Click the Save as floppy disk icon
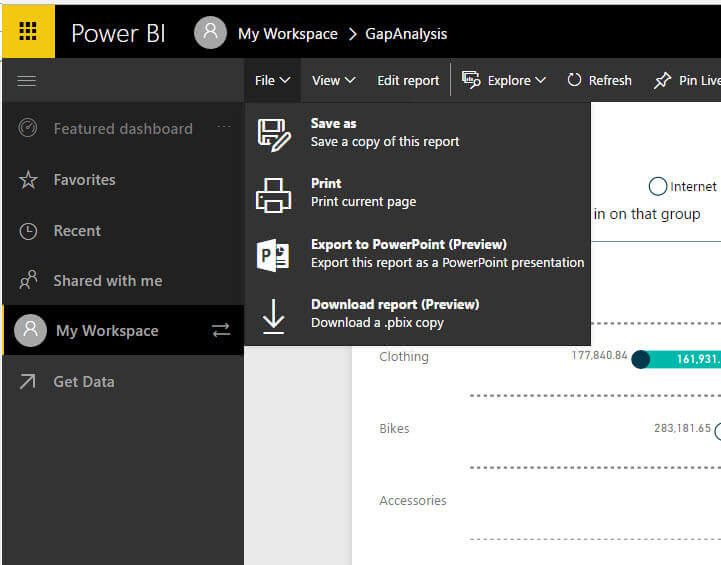721x565 pixels. pos(274,135)
